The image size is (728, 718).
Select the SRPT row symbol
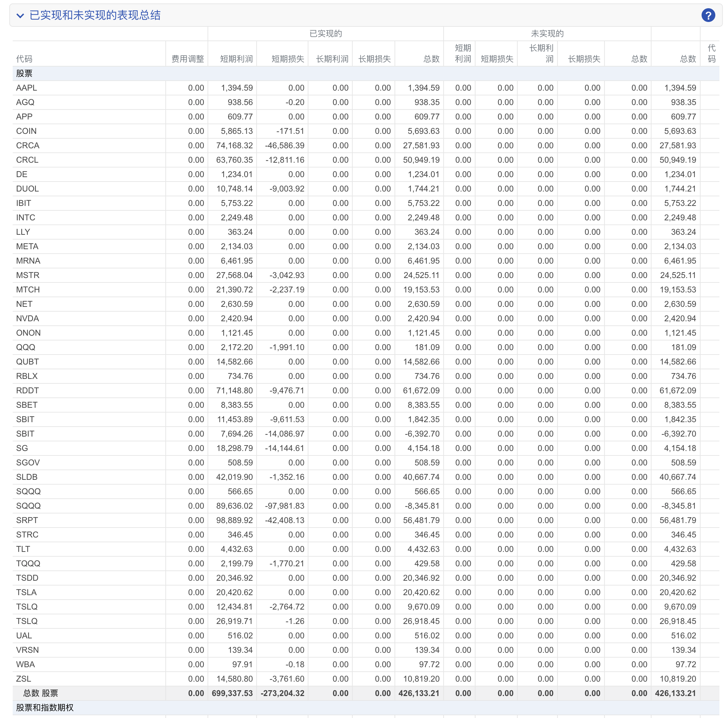(27, 520)
